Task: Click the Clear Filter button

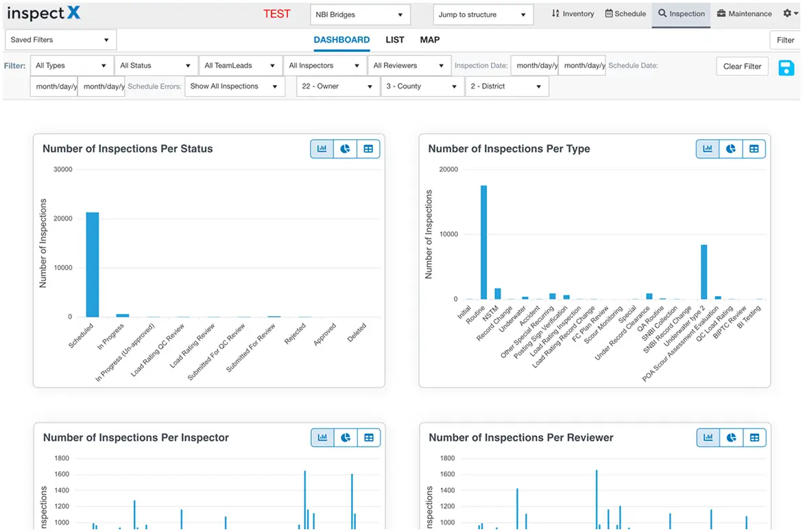Action: coord(742,66)
